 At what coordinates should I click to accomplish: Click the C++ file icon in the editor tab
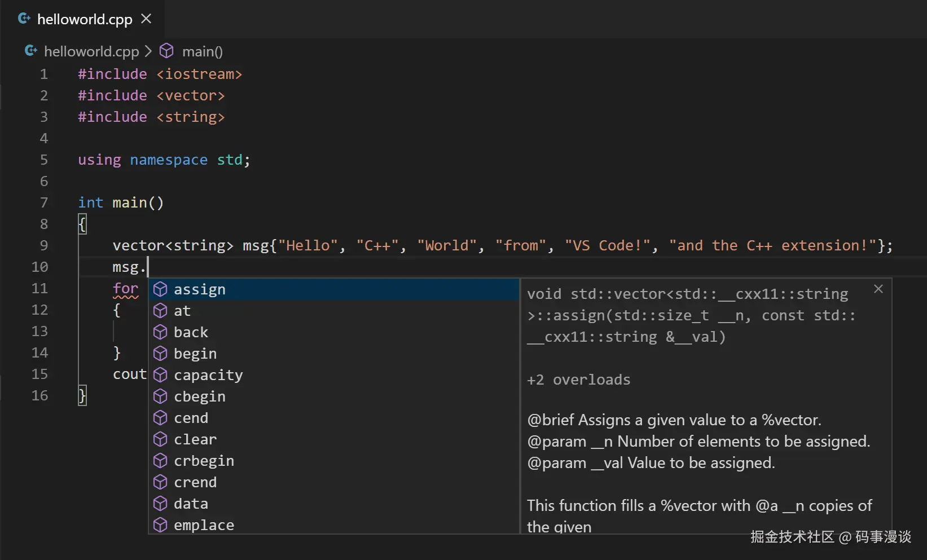pyautogui.click(x=24, y=19)
